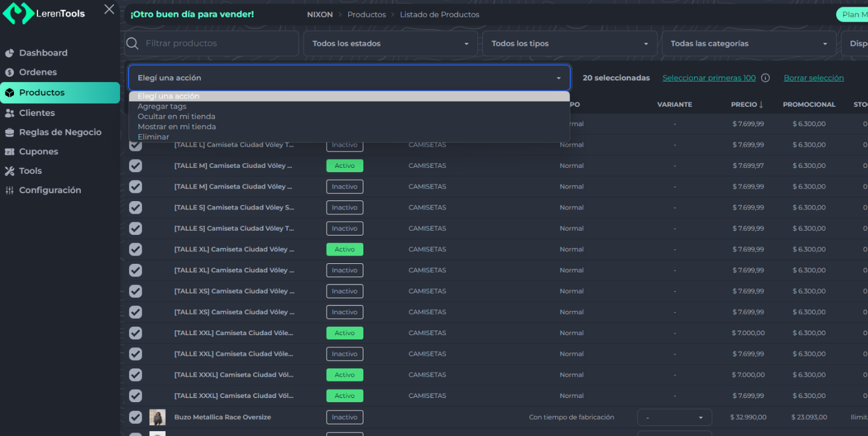This screenshot has width=868, height=436.
Task: Uncheck the last TALLE XXXL Camiseta checkbox
Action: coord(136,396)
